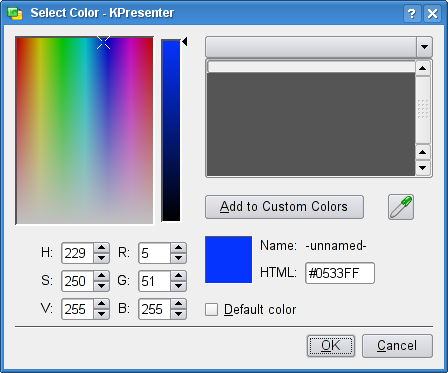Decrease the S saturation value with down arrow
Image resolution: width=448 pixels, height=373 pixels.
coord(101,286)
